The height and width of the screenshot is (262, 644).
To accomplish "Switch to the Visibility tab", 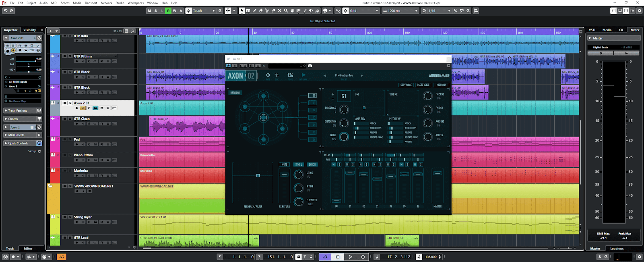I will 30,30.
